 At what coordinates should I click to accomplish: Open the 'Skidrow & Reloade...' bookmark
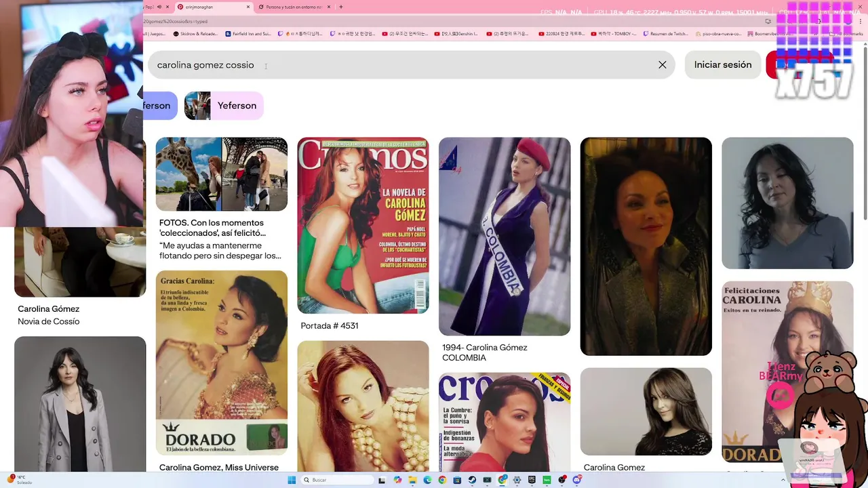195,34
